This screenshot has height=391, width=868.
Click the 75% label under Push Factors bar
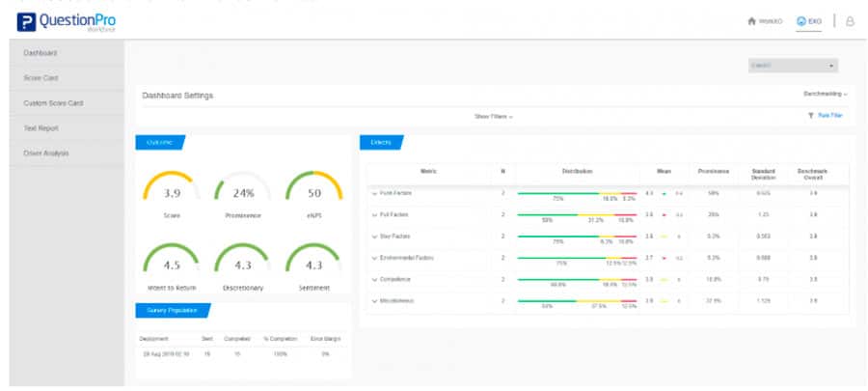558,198
